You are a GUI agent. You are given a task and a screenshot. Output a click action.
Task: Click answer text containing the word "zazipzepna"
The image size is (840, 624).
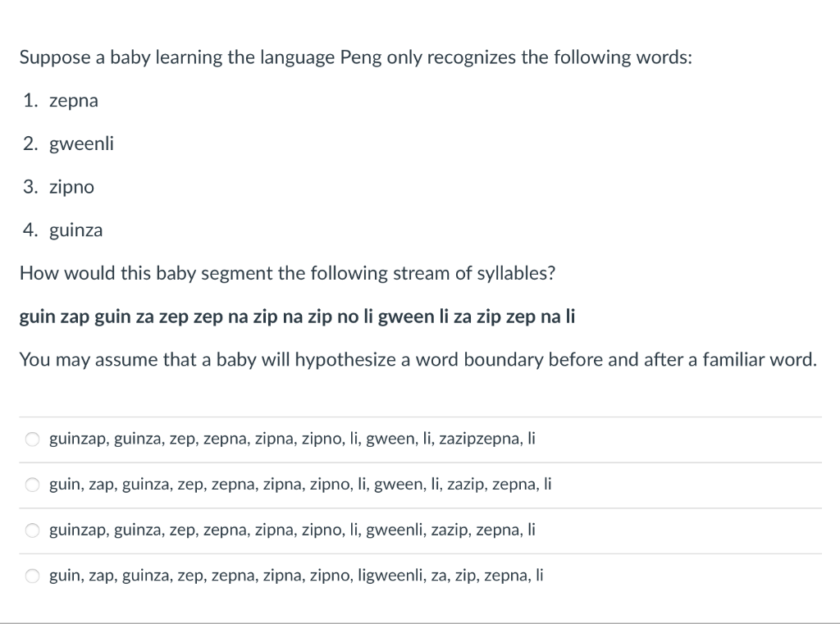coord(292,439)
